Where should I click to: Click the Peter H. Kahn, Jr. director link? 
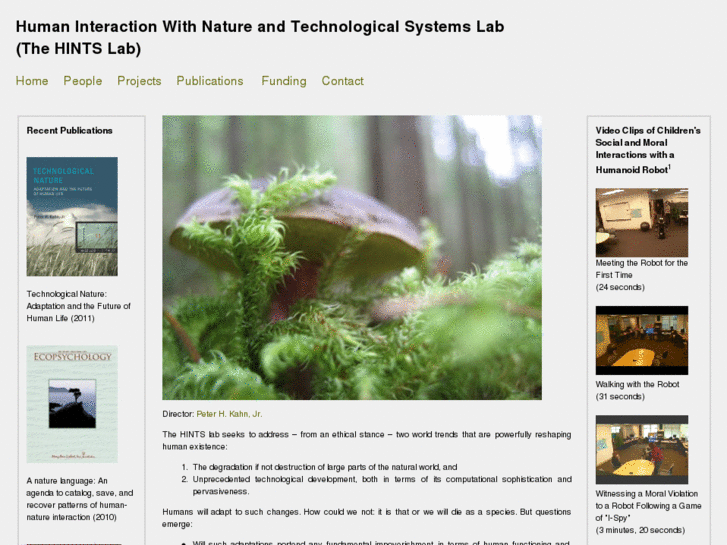click(229, 414)
